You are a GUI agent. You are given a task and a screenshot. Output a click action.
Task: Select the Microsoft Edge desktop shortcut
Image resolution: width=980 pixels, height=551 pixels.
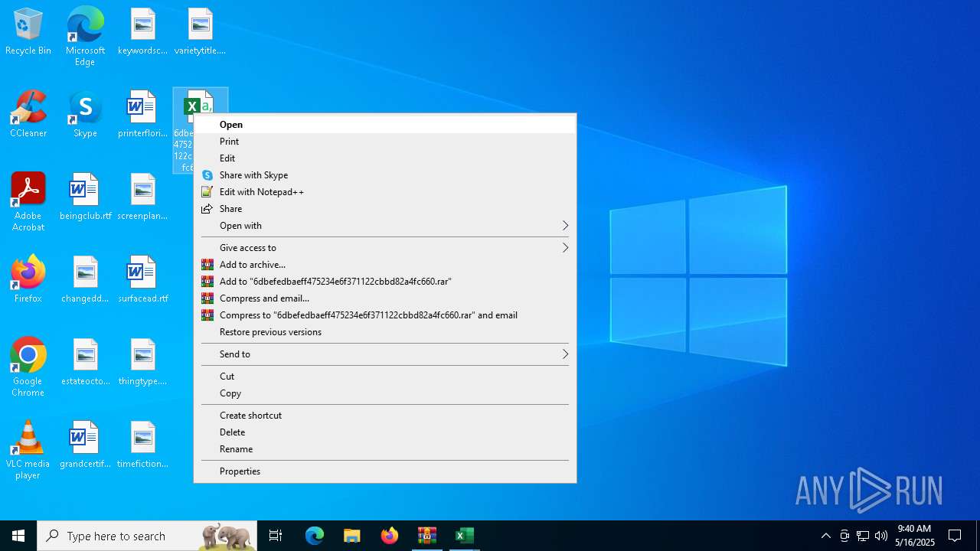click(x=85, y=36)
